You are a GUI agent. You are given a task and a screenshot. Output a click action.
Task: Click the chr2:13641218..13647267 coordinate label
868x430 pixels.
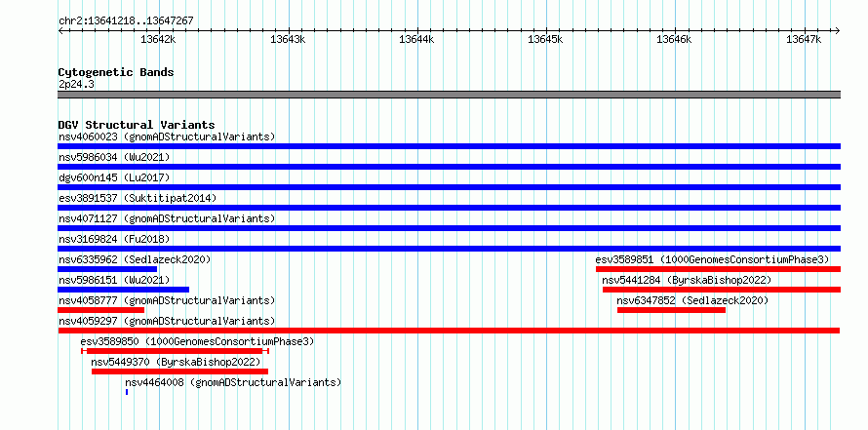point(126,21)
